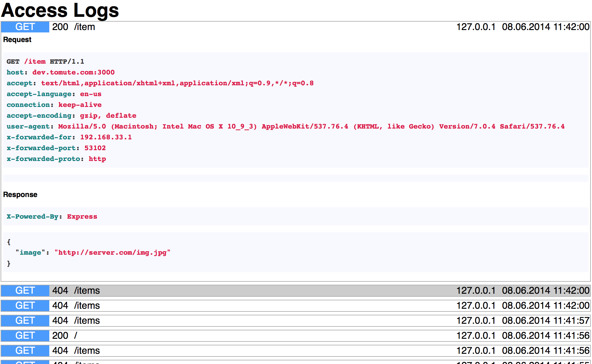Click the user-agent header line
Image resolution: width=592 pixels, height=364 pixels.
pos(285,126)
